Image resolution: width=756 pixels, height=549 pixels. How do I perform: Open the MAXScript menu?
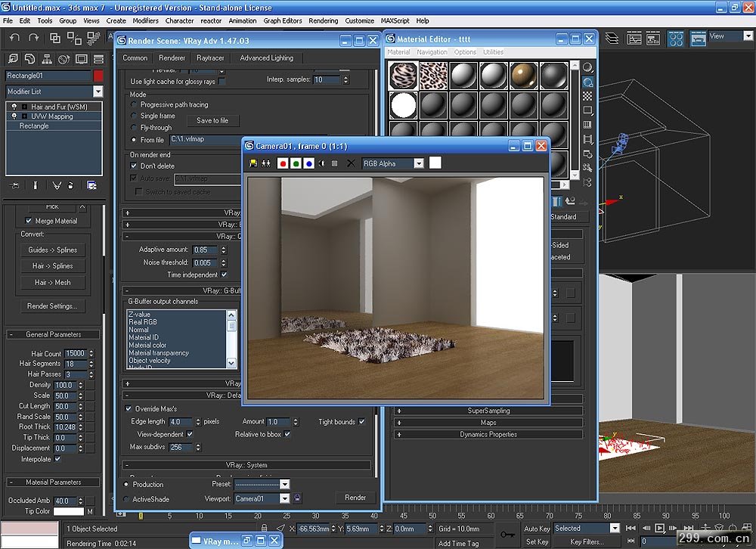point(395,20)
